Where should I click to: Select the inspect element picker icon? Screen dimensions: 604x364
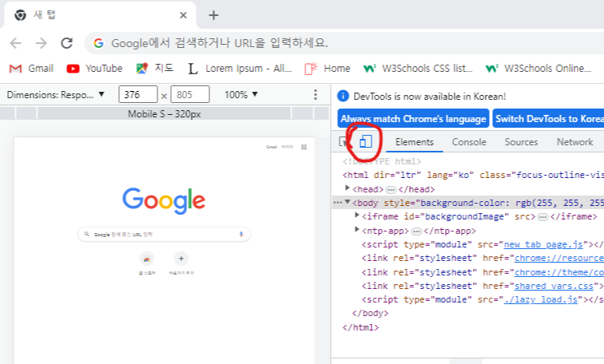(344, 142)
